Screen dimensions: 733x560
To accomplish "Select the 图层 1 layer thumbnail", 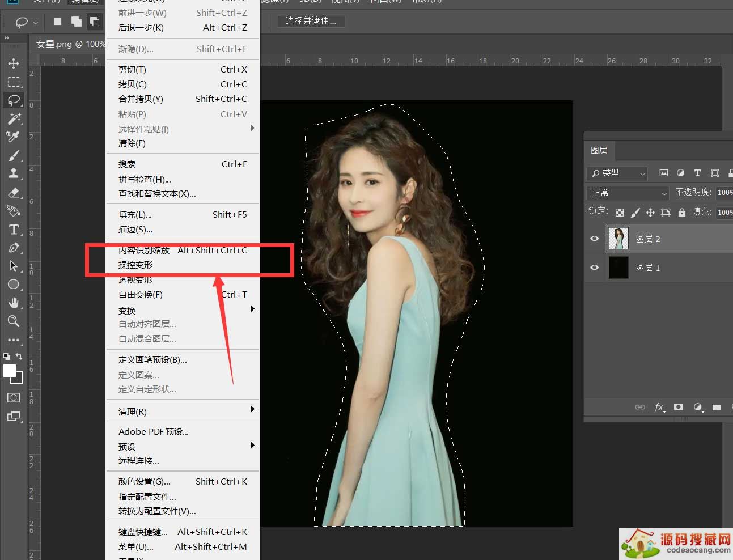I will click(618, 268).
